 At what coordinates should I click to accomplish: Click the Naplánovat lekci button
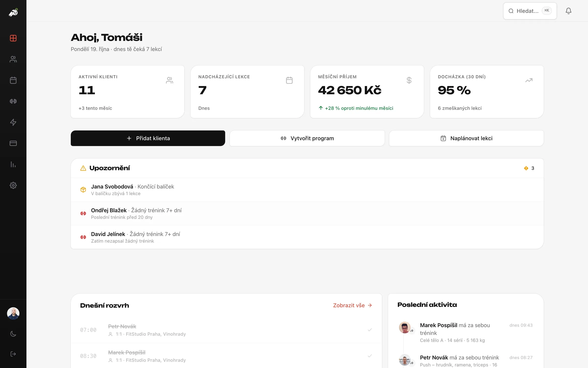tap(466, 138)
